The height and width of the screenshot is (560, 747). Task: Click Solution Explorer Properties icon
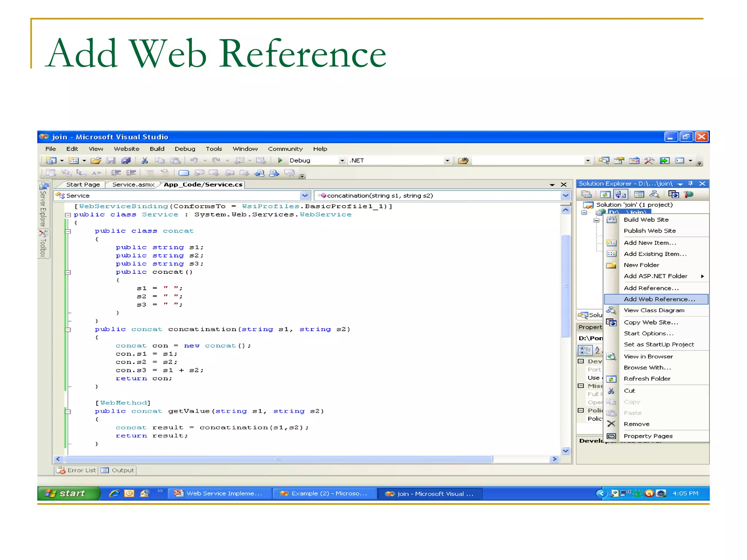pyautogui.click(x=639, y=195)
